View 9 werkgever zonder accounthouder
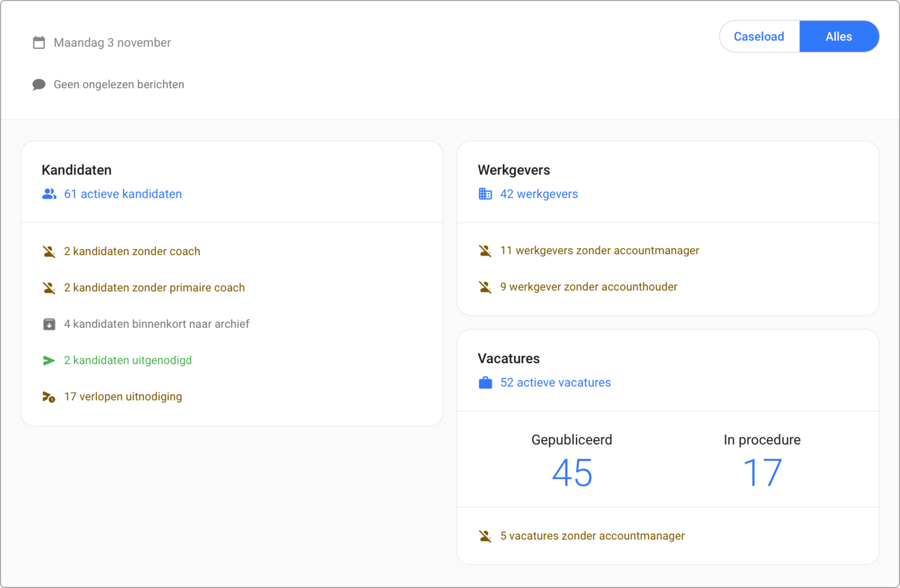The width and height of the screenshot is (900, 588). pos(588,287)
